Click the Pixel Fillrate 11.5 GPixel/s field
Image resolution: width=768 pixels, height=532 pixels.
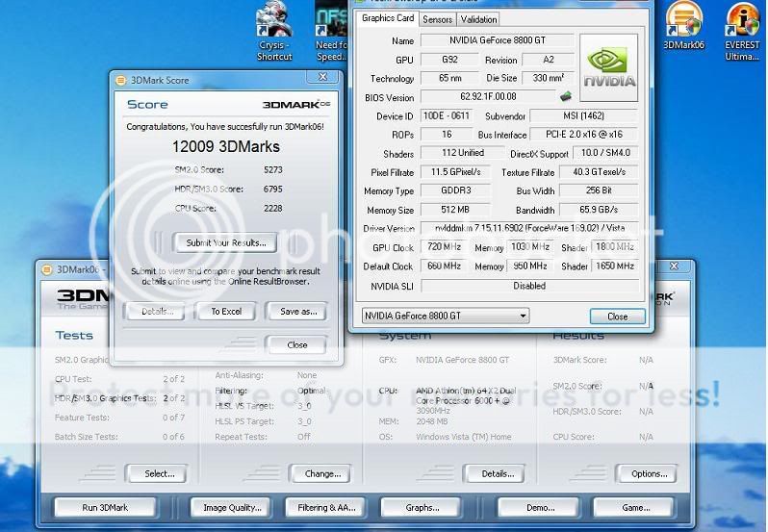coord(455,172)
